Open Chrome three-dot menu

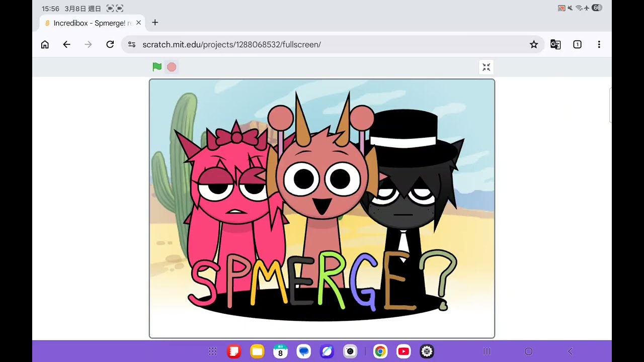click(599, 44)
